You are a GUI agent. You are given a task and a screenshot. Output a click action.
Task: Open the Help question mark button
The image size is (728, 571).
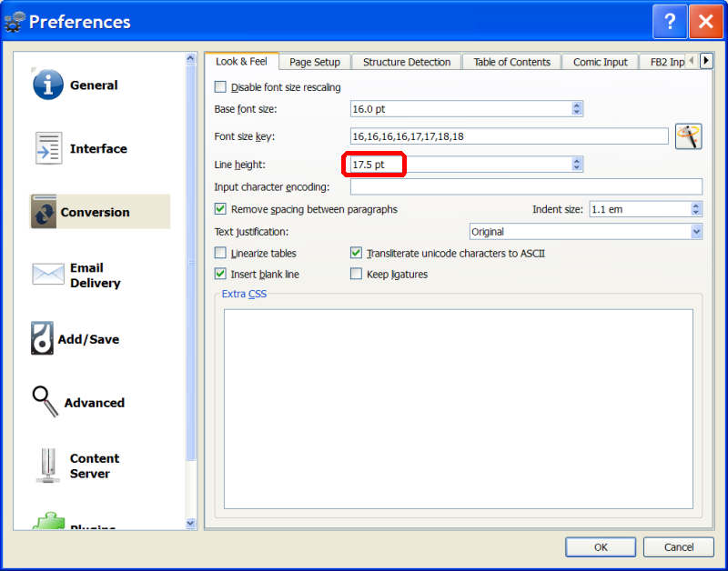tap(670, 21)
